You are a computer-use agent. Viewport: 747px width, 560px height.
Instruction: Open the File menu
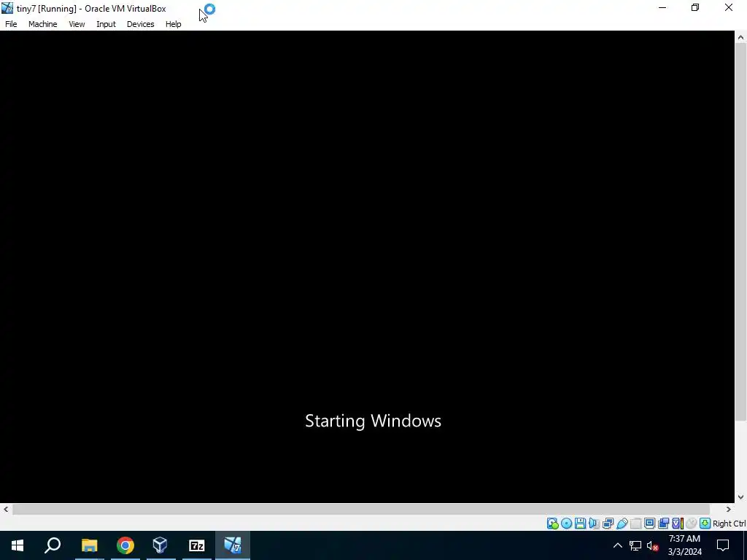point(11,24)
